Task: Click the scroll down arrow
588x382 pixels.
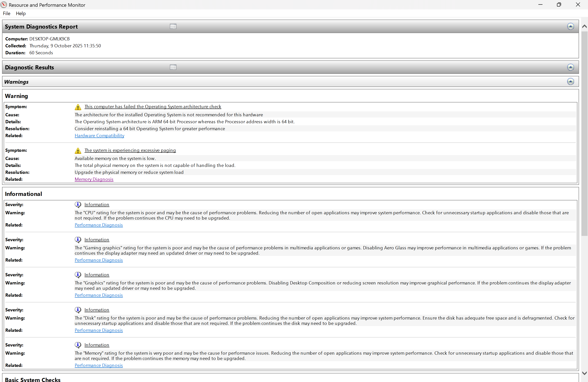Action: coord(584,373)
